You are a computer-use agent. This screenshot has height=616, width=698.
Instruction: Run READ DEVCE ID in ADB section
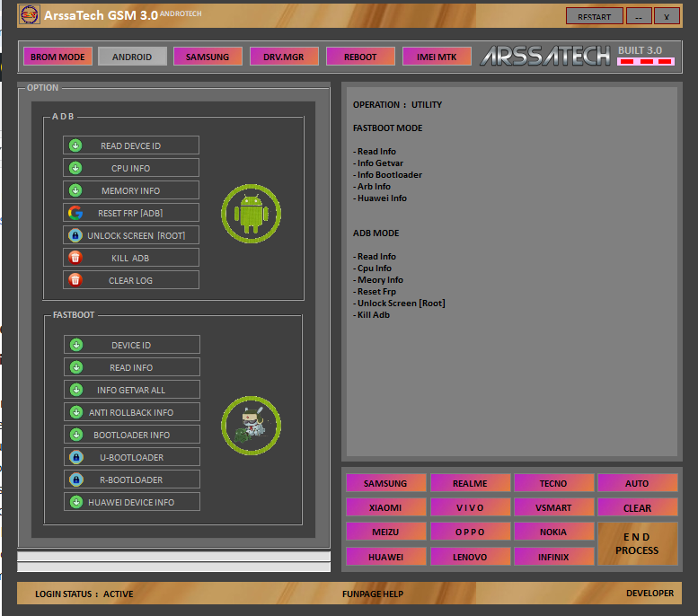[131, 145]
